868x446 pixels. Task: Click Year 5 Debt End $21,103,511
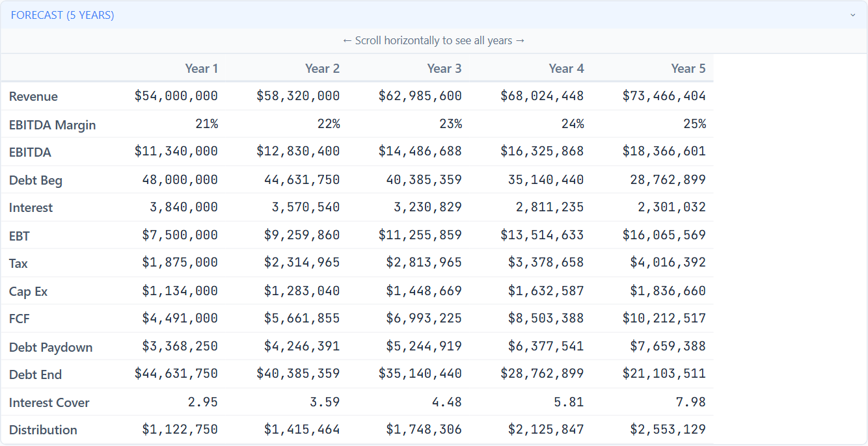tap(664, 373)
